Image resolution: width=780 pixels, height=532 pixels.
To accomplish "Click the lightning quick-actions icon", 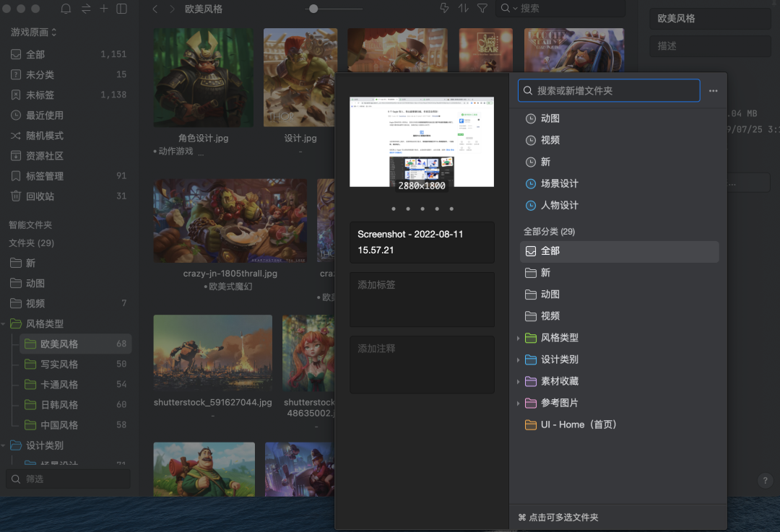I will (x=443, y=8).
